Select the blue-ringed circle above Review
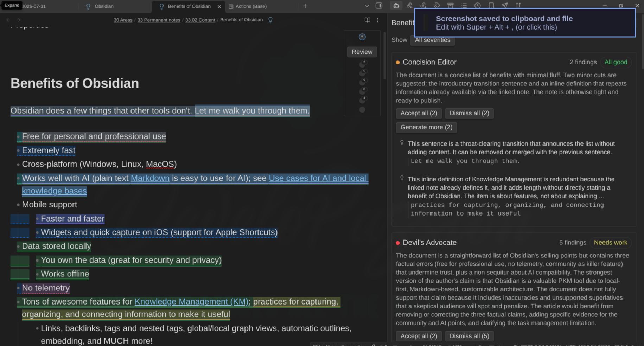 tap(362, 37)
